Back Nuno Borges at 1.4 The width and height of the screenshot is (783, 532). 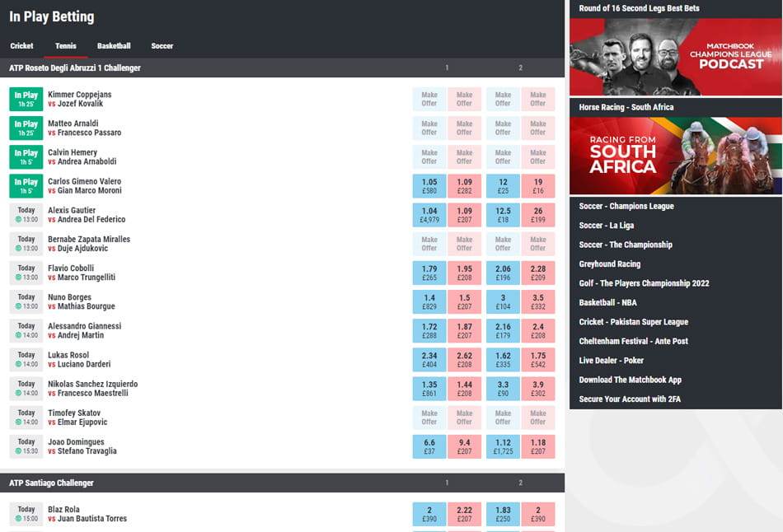(x=429, y=301)
